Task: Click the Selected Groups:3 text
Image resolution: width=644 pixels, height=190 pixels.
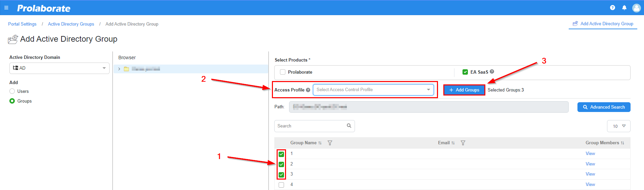Action: click(x=506, y=90)
